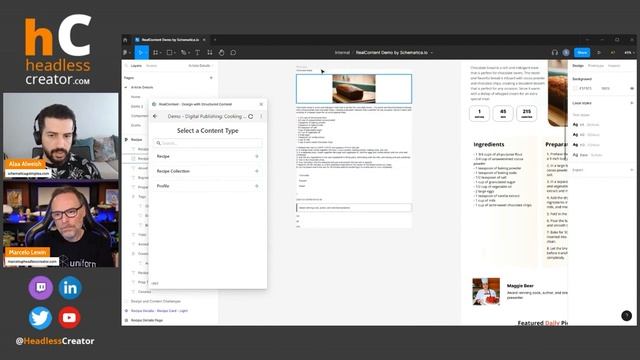
Task: Add the Profile content type
Action: (257, 186)
